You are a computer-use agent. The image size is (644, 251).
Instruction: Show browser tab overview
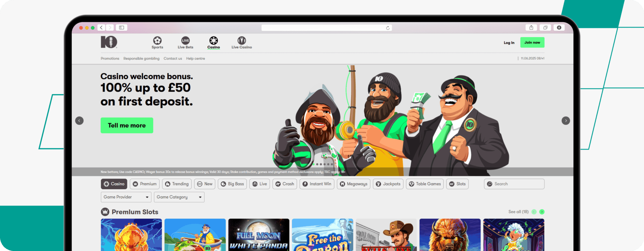pyautogui.click(x=545, y=28)
